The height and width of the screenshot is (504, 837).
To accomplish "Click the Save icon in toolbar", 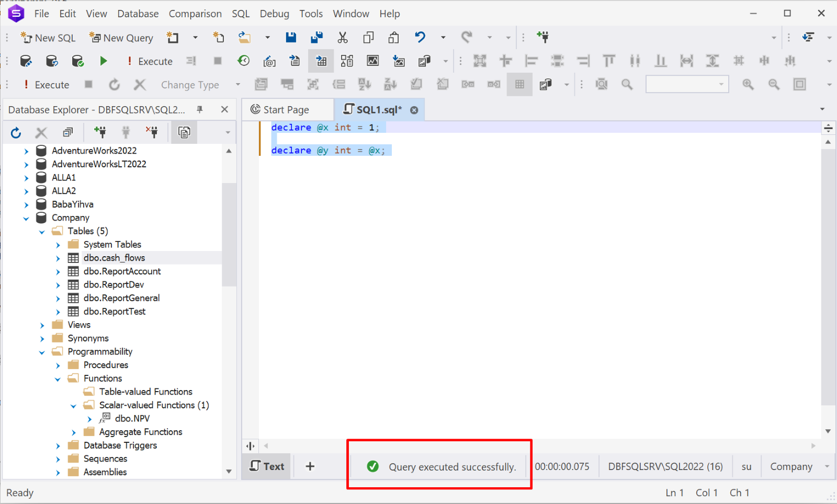I will [291, 37].
